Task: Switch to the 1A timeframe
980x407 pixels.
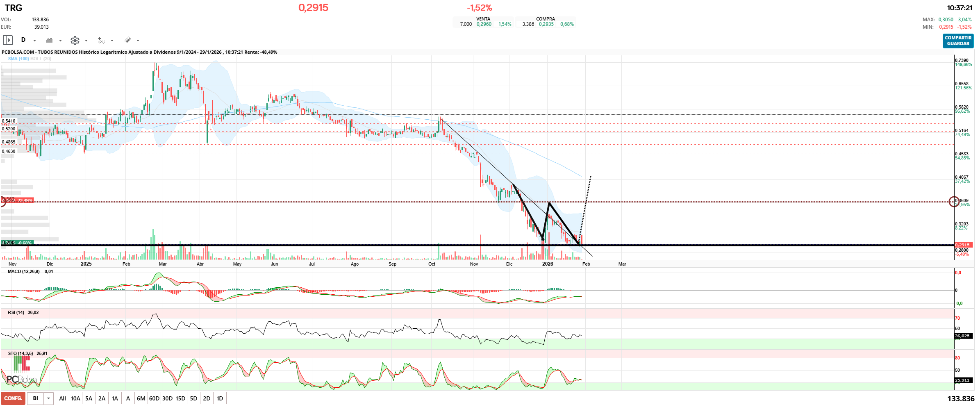Action: pos(115,398)
